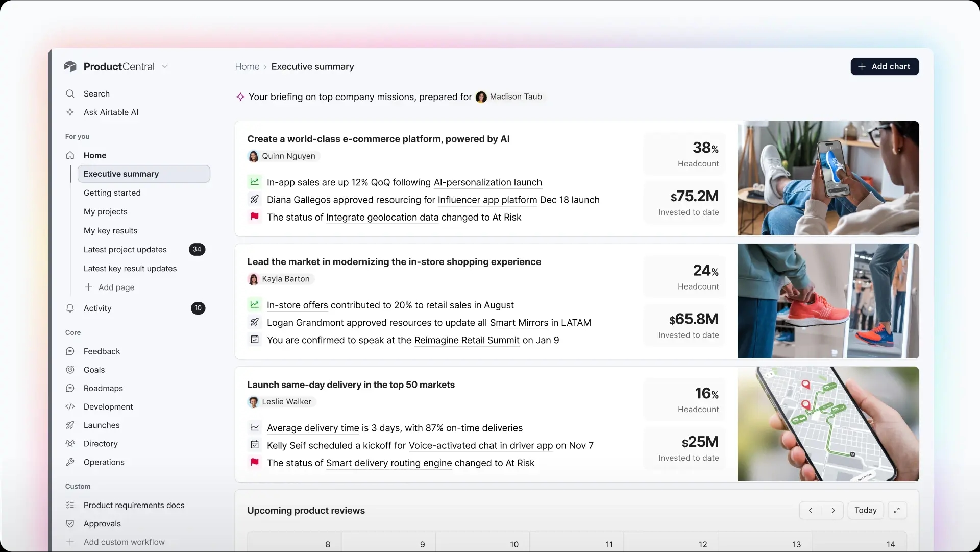This screenshot has height=552, width=980.
Task: Open Latest project updates page
Action: (x=125, y=249)
